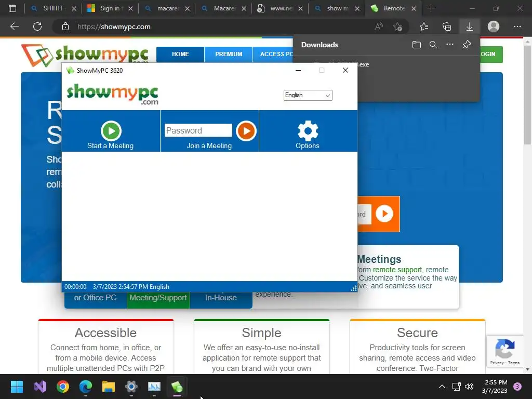Open a new browser tab

pyautogui.click(x=431, y=8)
